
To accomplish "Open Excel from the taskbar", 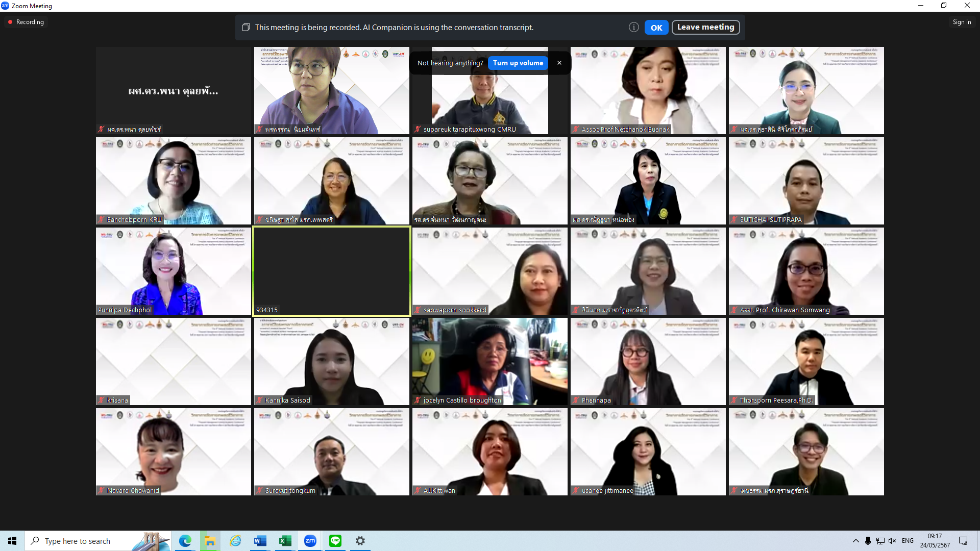I will pos(285,541).
